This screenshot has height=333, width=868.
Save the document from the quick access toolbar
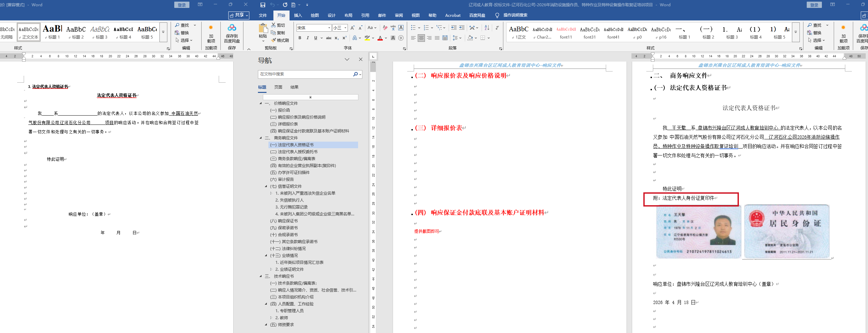point(263,5)
